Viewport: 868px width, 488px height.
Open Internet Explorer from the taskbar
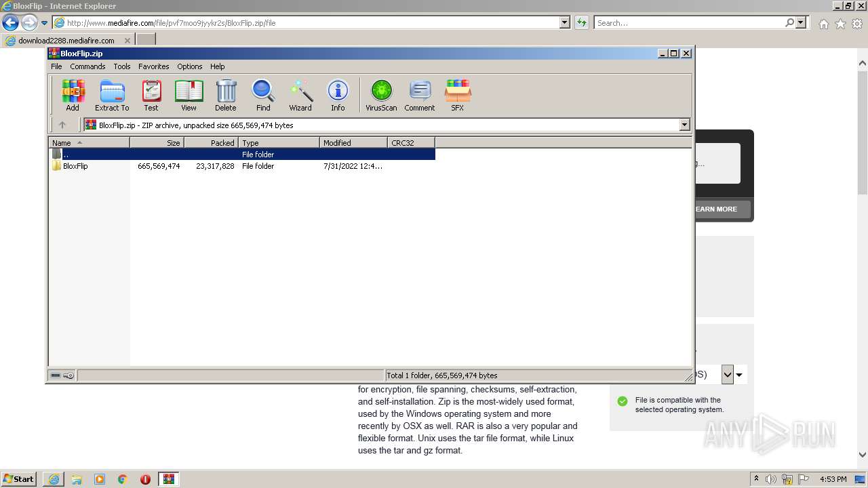(x=54, y=479)
